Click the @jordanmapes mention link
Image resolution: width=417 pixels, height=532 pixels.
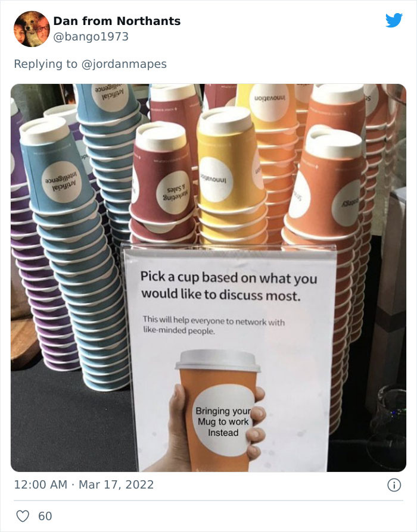click(124, 64)
